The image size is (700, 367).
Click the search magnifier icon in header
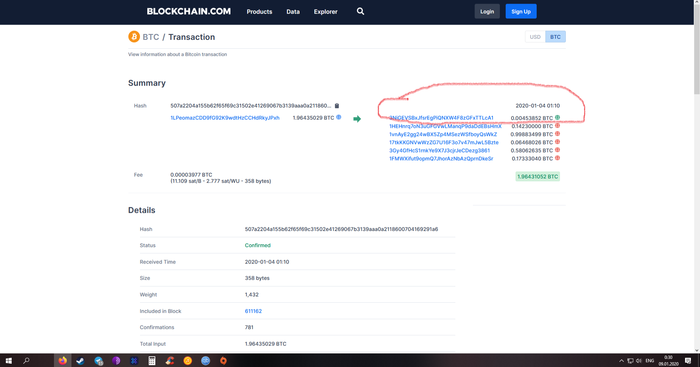(360, 12)
